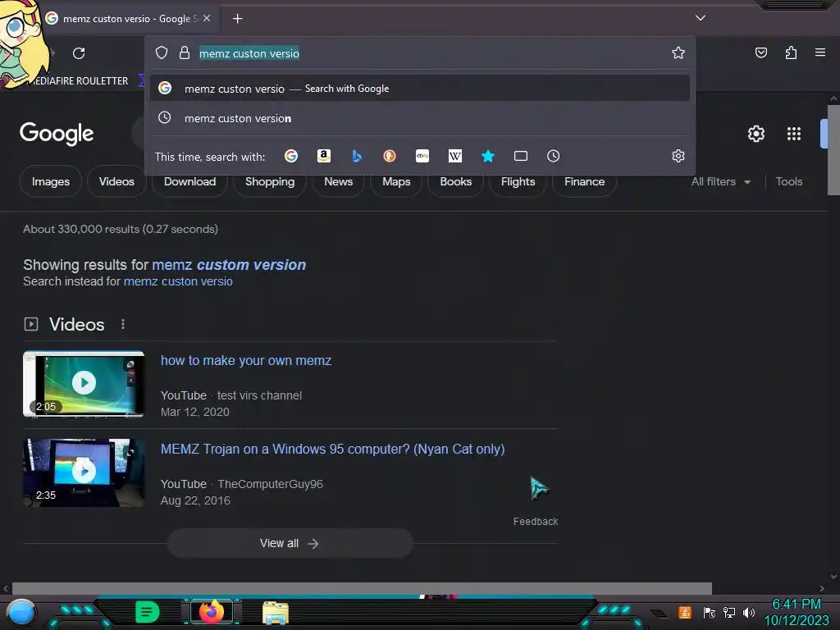Search this time with Google icon
840x630 pixels.
(291, 156)
